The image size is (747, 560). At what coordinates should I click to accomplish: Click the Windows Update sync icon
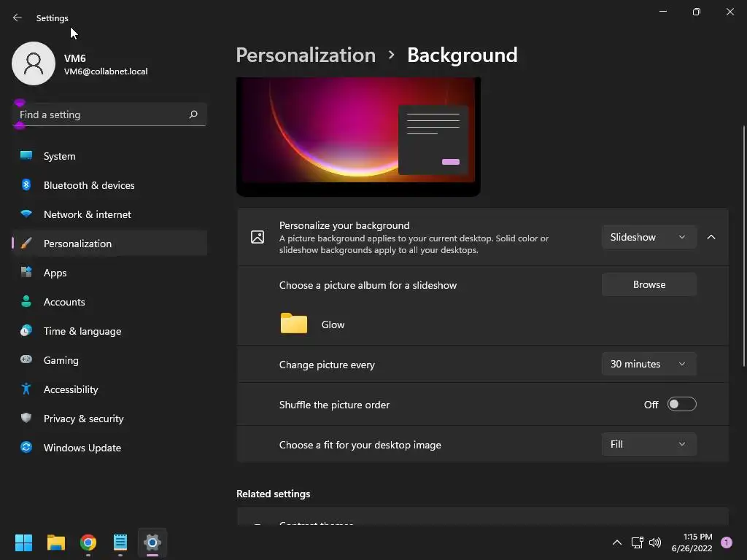coord(26,447)
